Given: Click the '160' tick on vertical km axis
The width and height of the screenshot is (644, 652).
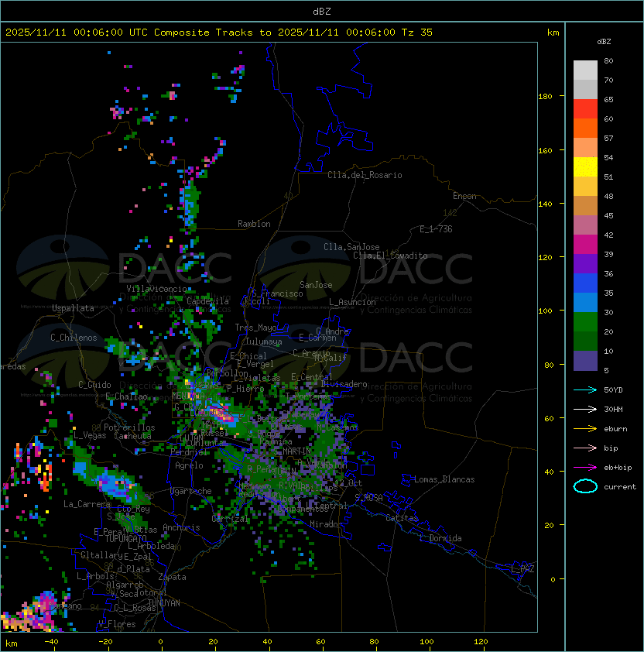Looking at the screenshot, I should [x=545, y=150].
